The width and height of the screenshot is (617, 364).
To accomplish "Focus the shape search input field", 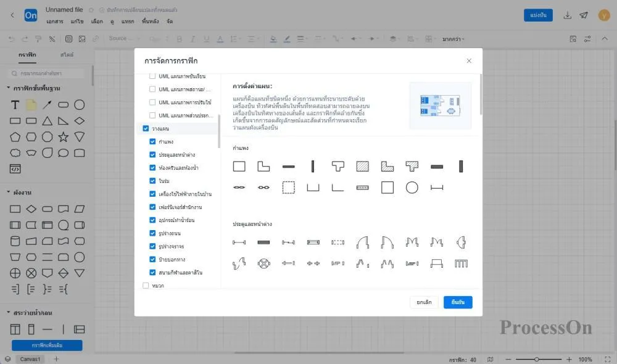I will [x=46, y=73].
